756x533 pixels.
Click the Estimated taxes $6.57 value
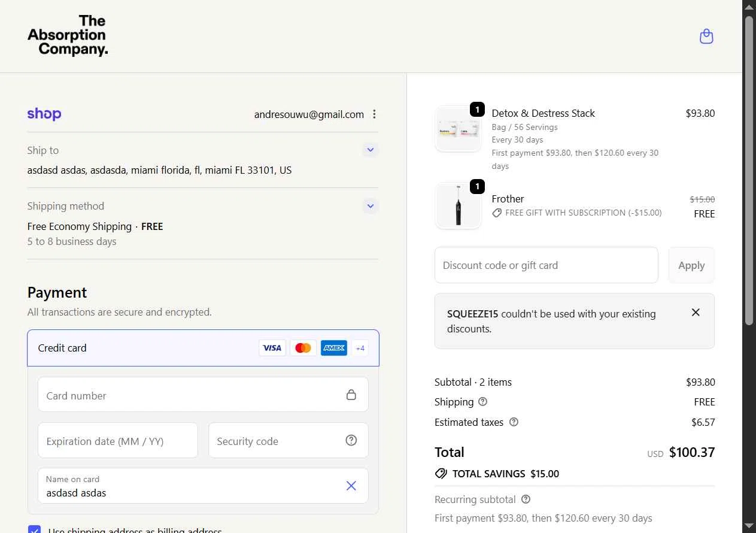click(703, 422)
